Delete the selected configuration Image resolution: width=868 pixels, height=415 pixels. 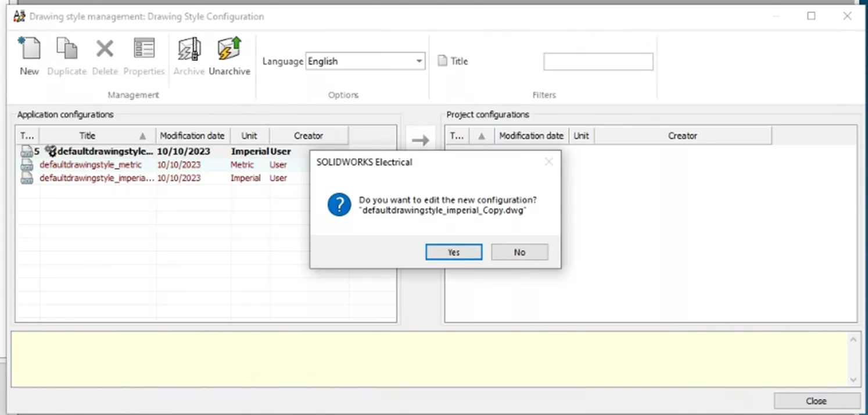click(105, 55)
